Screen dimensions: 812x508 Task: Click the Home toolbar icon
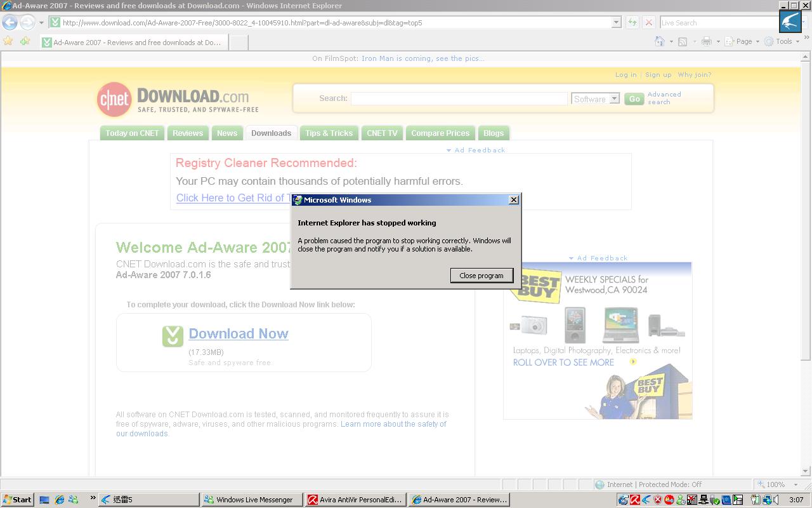click(x=660, y=41)
